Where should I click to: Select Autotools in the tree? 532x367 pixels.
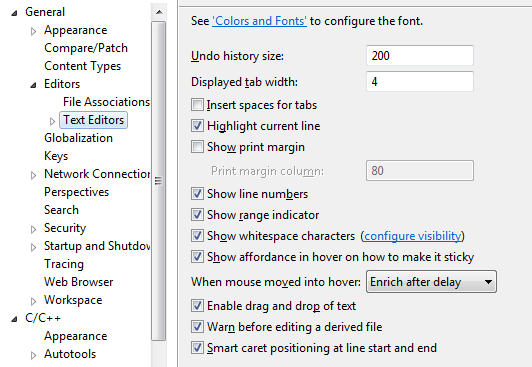point(70,354)
